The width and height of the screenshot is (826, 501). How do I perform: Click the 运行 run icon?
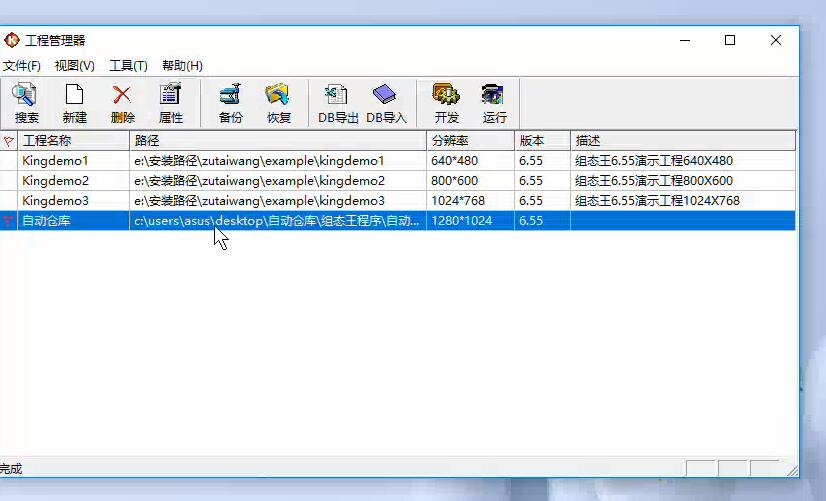coord(494,103)
